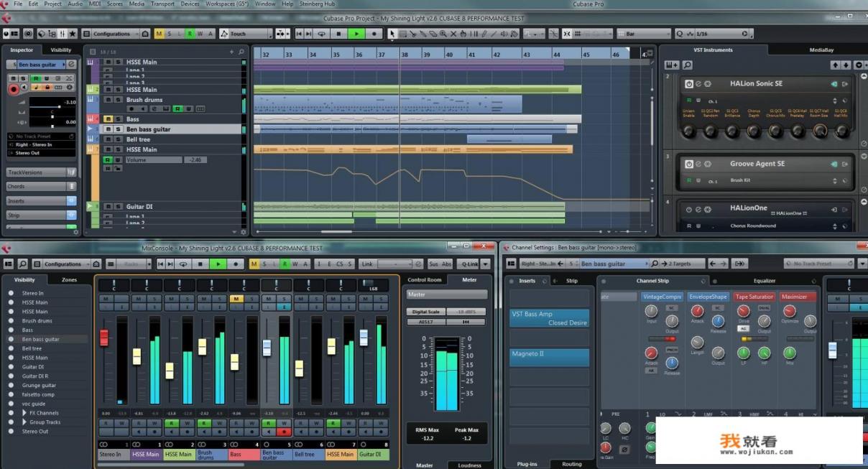Expand the TrackVersions section in Inspector
Screen dimensions: 868x469
coord(41,172)
